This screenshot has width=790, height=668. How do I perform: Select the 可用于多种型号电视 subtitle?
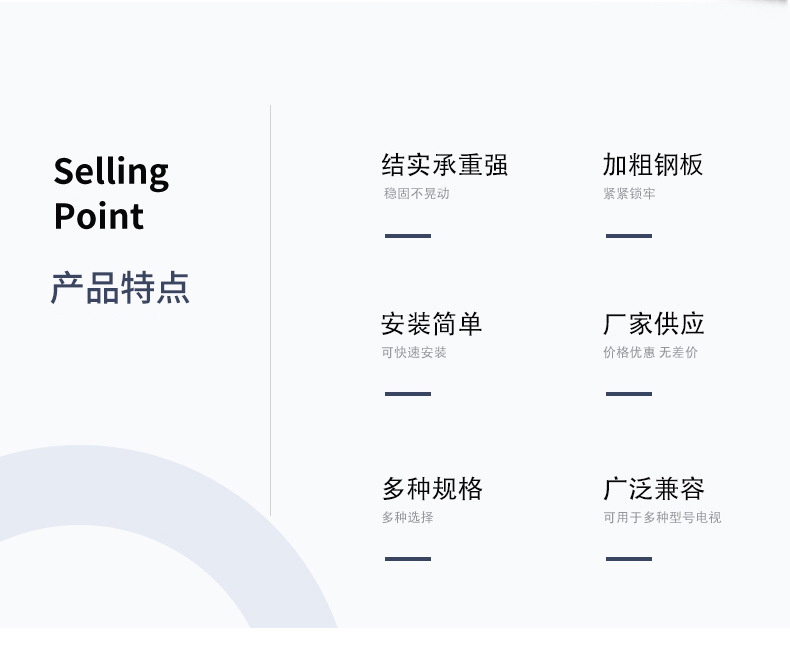click(x=662, y=517)
